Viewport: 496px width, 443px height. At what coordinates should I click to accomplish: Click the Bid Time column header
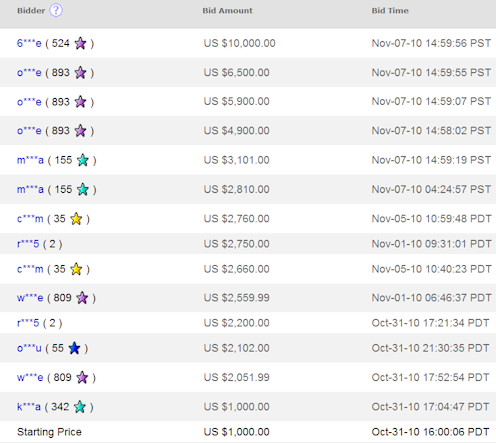(x=390, y=11)
